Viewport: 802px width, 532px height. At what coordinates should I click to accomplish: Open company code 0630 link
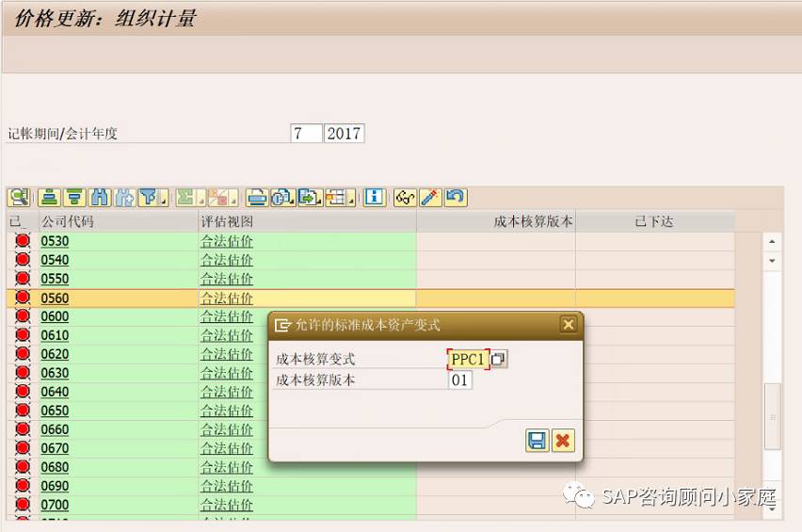pos(55,374)
